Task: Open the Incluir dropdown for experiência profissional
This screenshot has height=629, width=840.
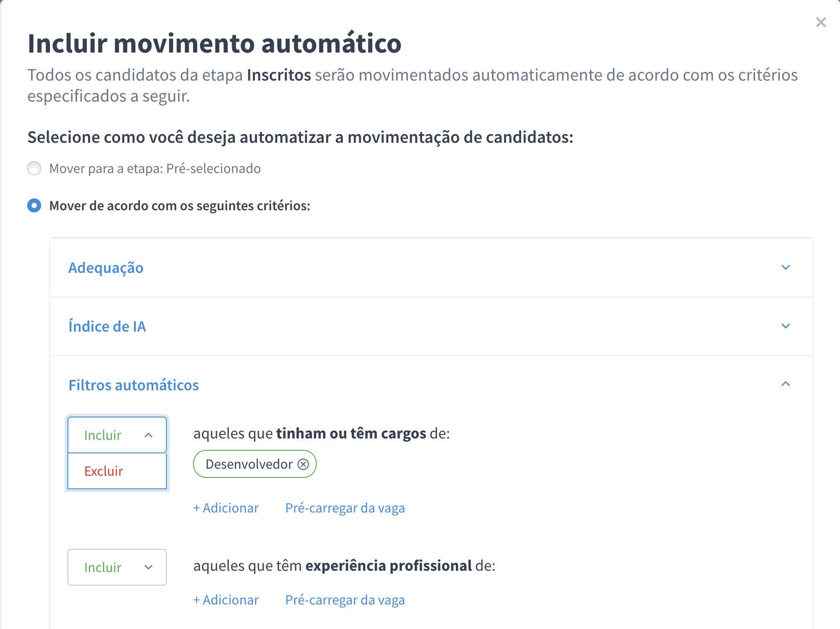Action: (117, 567)
